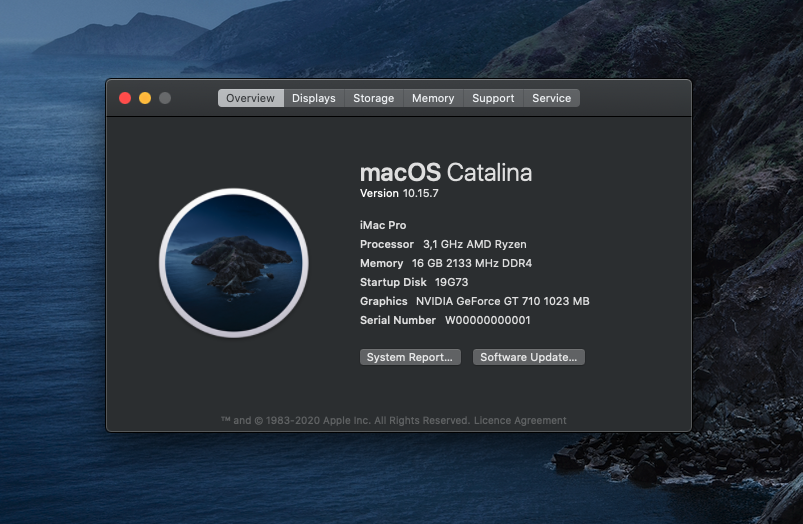Click the System Report... button
803x524 pixels.
pyautogui.click(x=410, y=357)
